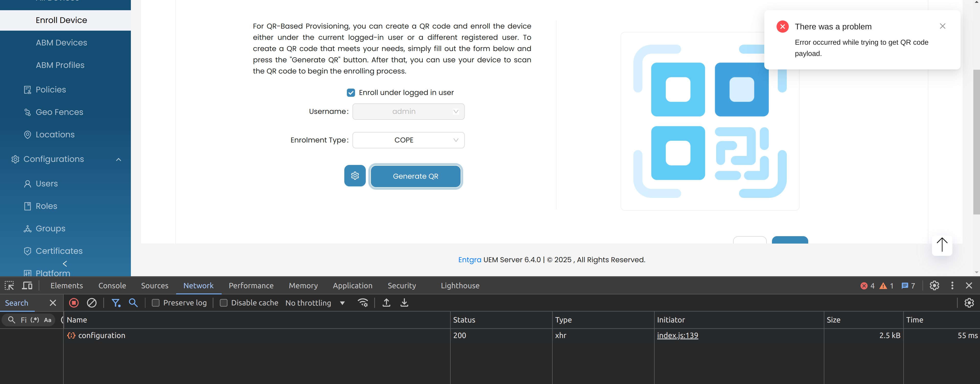Image resolution: width=980 pixels, height=384 pixels.
Task: Switch to the Sources tab
Action: tap(154, 286)
